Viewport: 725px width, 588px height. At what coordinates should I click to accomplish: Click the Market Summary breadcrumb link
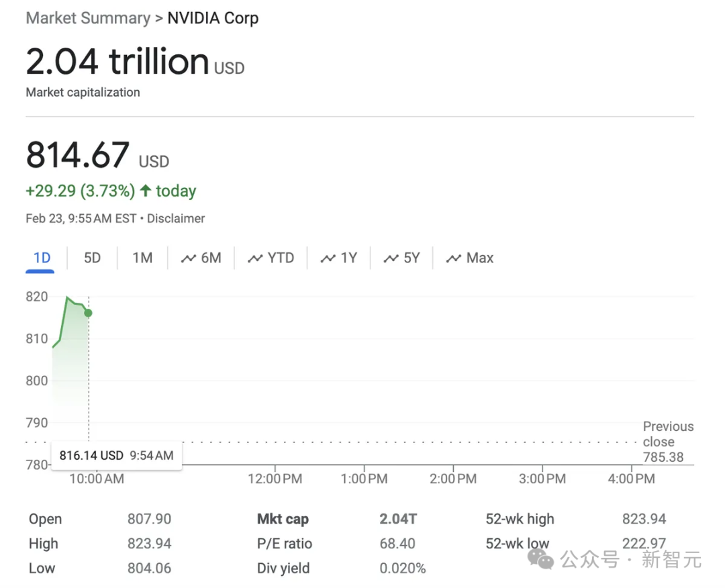coord(88,18)
